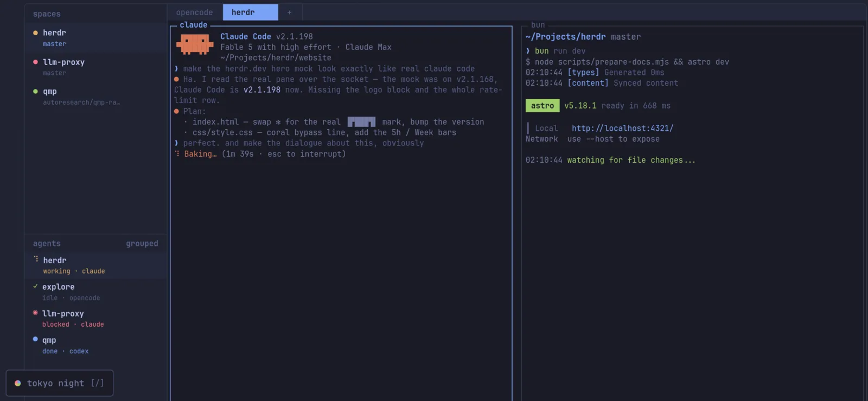Viewport: 868px width, 401px height.
Task: Click the orange bullet before "Plan:"
Action: click(176, 111)
